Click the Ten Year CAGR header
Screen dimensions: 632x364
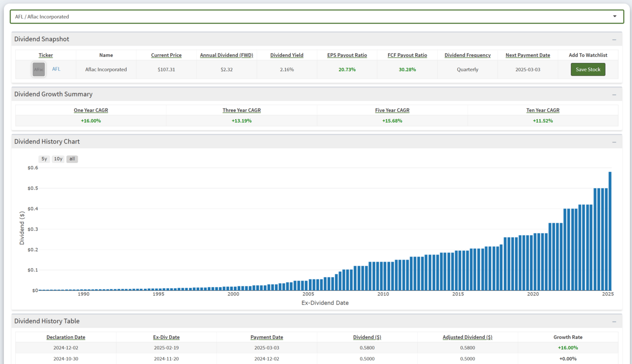542,110
